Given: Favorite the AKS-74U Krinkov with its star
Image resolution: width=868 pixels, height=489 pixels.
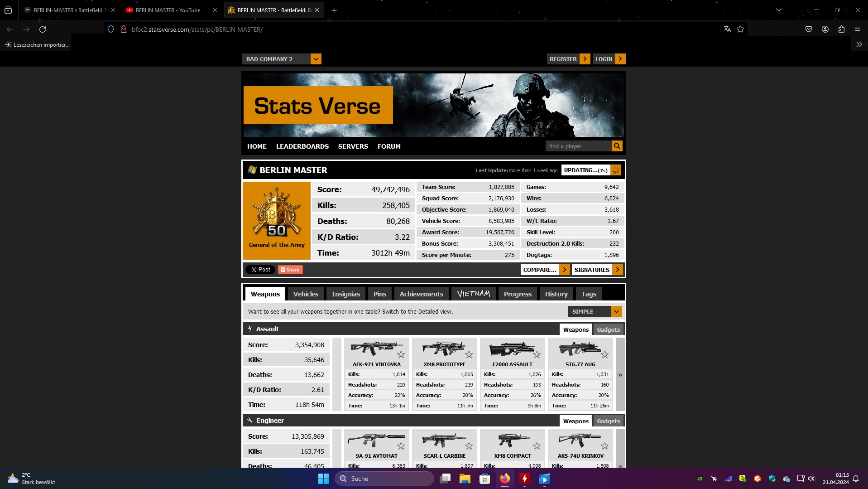Looking at the screenshot, I should click(604, 446).
